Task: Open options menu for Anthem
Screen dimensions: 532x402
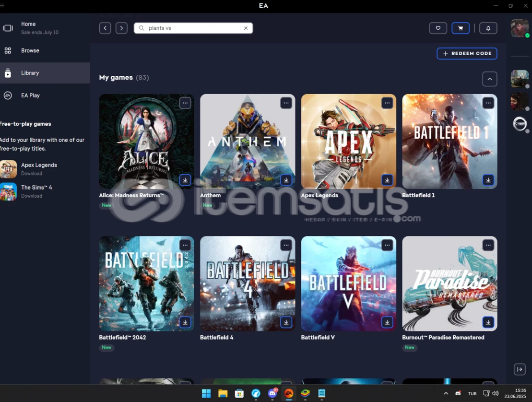Action: pyautogui.click(x=286, y=103)
